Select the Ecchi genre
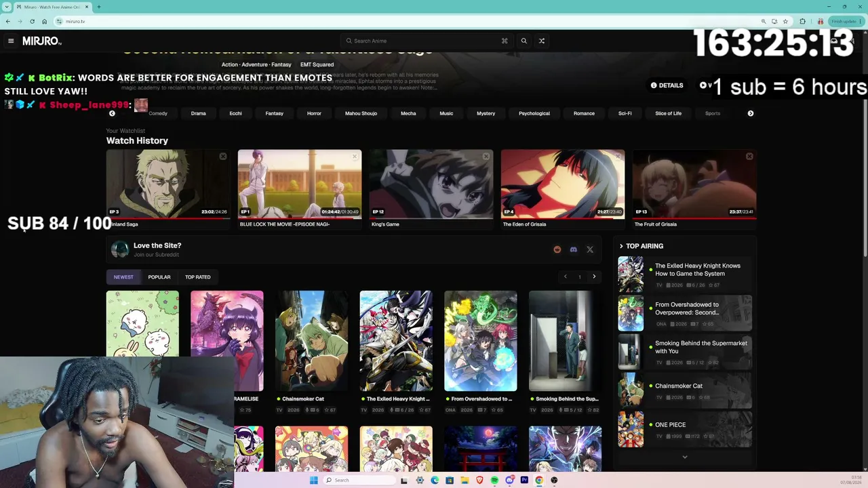The height and width of the screenshot is (488, 868). pos(235,113)
